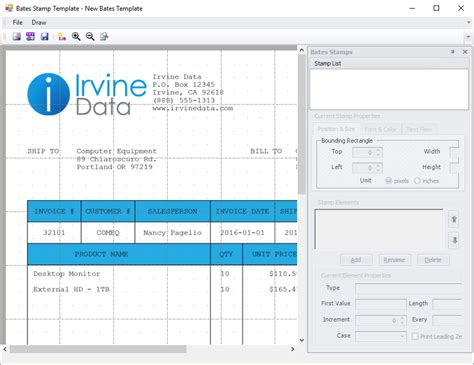
Task: Open the Draw menu
Action: (x=39, y=22)
